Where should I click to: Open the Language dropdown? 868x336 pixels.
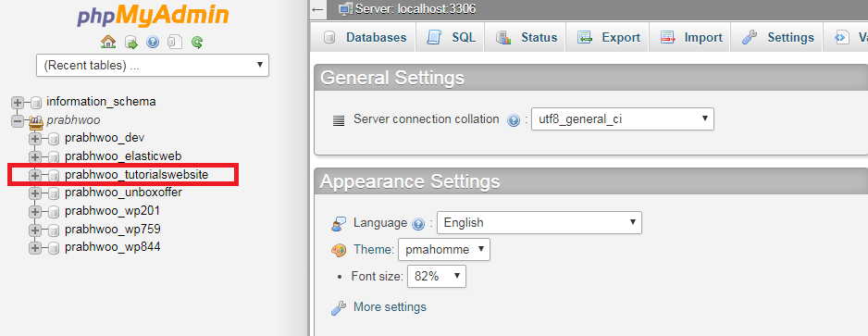click(x=539, y=222)
